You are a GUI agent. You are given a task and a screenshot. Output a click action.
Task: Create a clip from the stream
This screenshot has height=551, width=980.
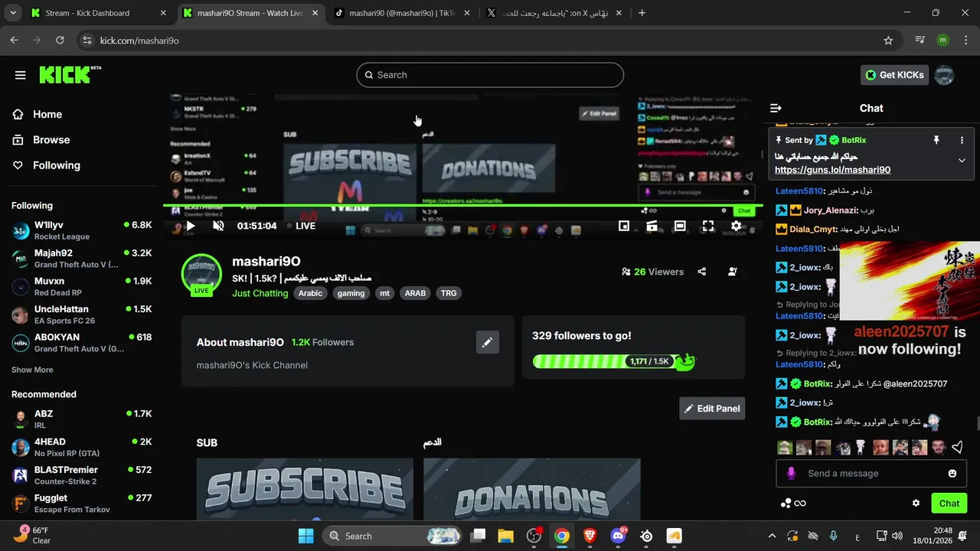coord(652,226)
